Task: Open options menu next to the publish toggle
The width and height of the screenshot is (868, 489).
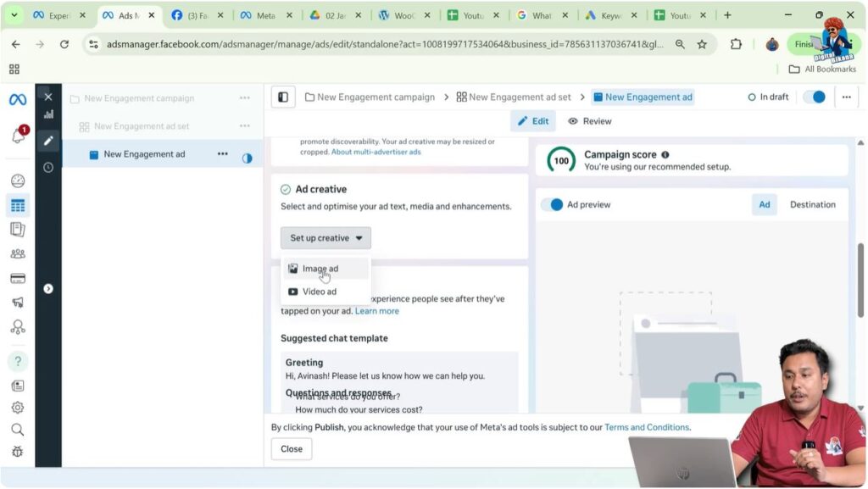Action: (846, 97)
